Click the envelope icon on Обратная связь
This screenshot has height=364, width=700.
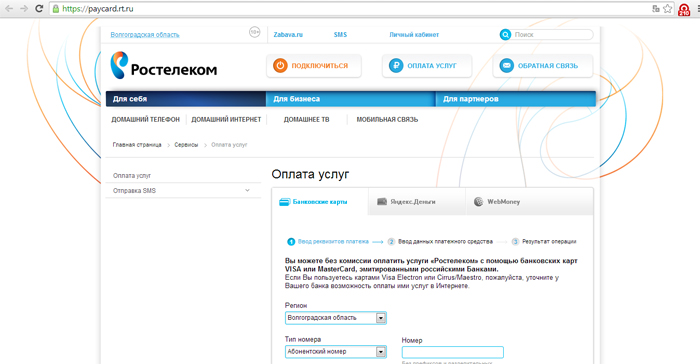[x=507, y=66]
